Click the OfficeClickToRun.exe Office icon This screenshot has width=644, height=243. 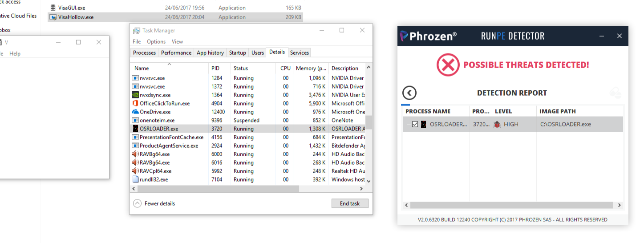point(136,103)
